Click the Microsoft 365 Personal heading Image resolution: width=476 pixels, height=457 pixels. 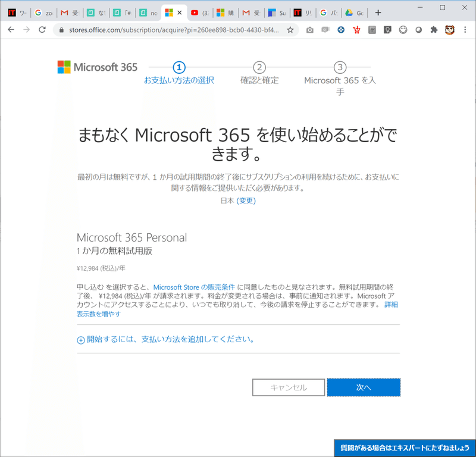(x=131, y=237)
